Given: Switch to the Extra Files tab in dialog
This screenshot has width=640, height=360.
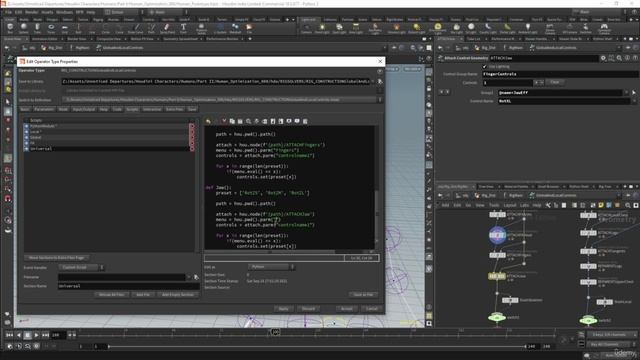Looking at the screenshot, I should click(175, 109).
